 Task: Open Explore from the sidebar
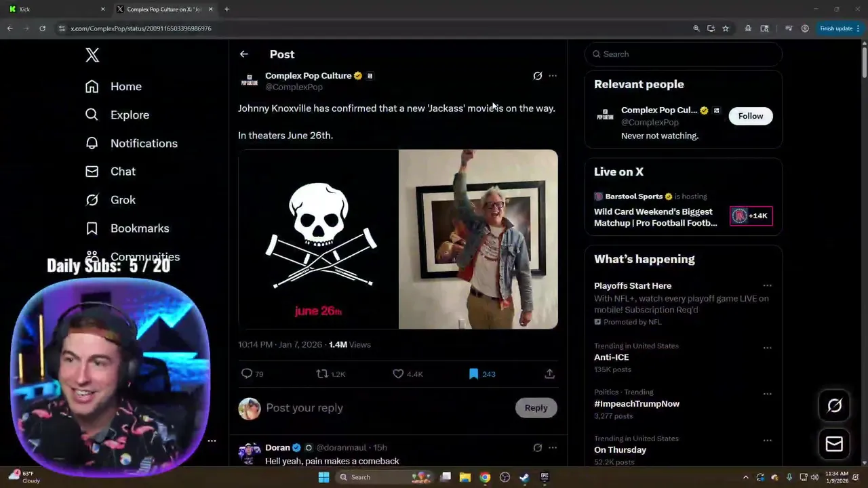coord(117,115)
